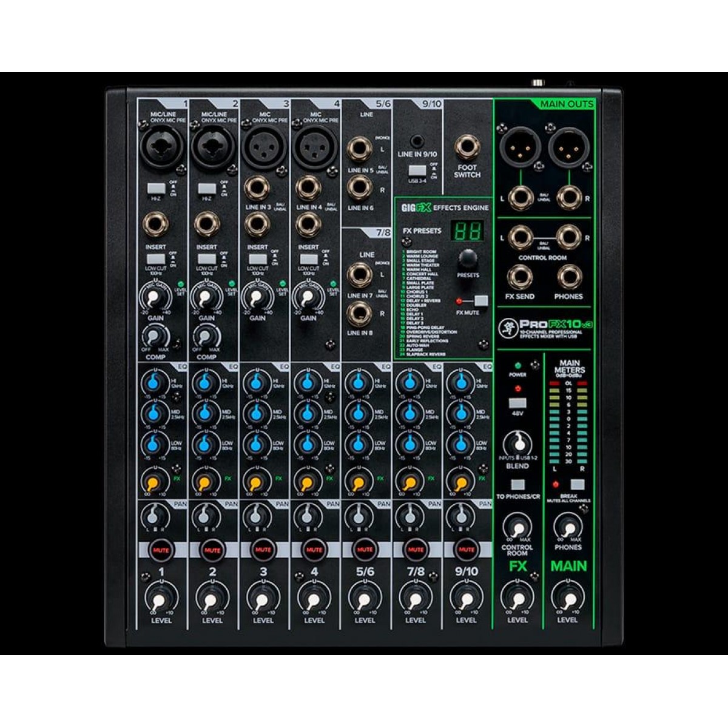Click the LINE IN 4 jack

tap(309, 188)
